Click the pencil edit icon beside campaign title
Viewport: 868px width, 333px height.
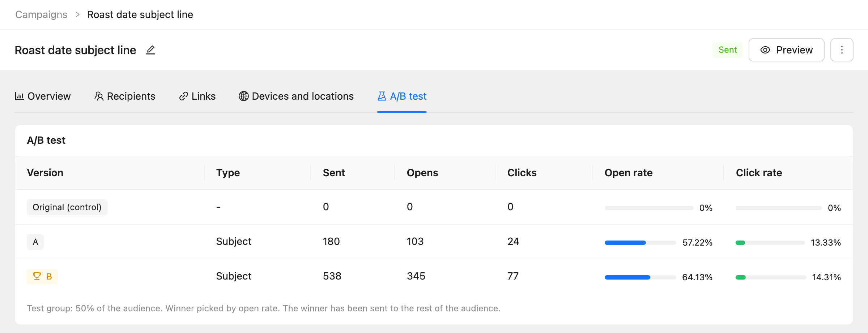coord(150,50)
